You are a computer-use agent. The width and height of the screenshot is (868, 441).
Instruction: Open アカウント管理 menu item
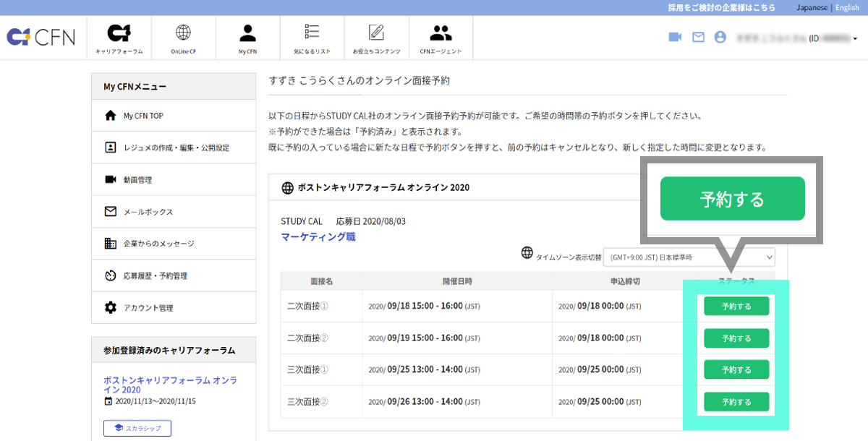click(174, 307)
